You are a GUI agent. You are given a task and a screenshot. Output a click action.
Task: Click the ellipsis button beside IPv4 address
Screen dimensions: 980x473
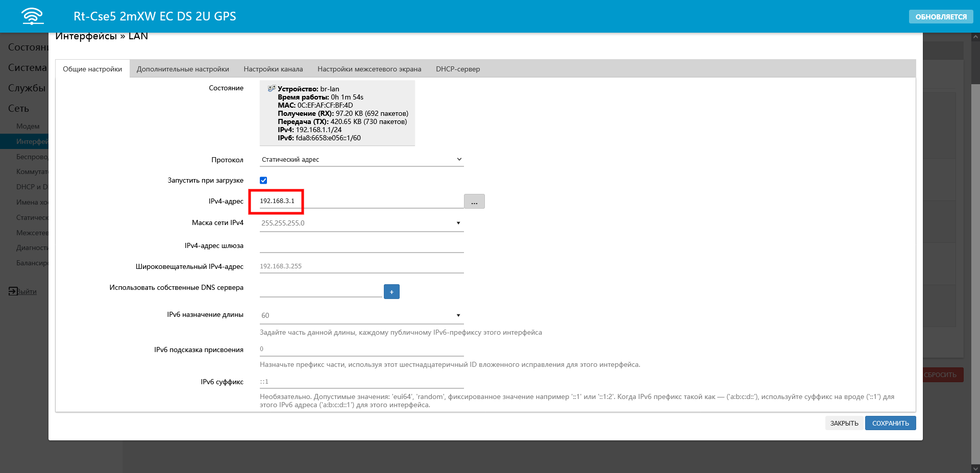tap(474, 202)
